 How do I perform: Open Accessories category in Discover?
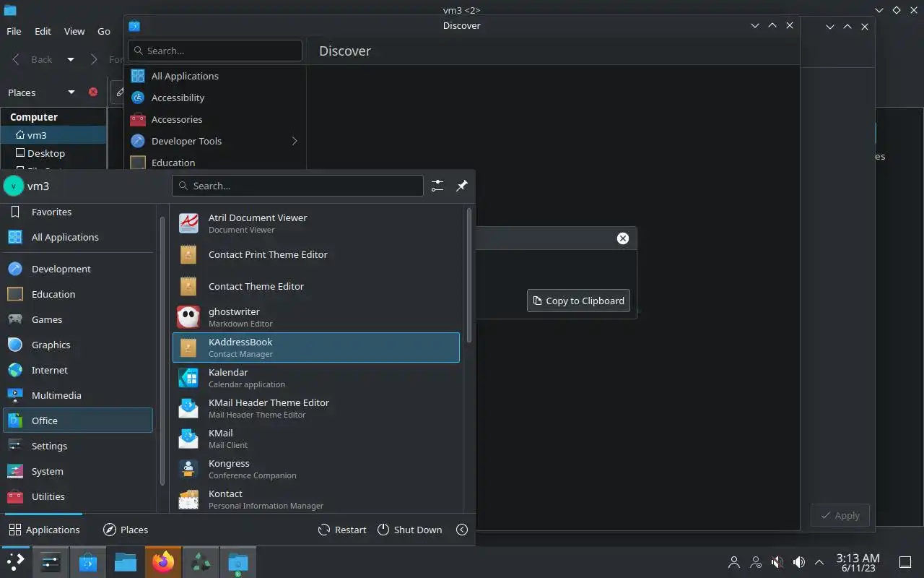pyautogui.click(x=215, y=119)
